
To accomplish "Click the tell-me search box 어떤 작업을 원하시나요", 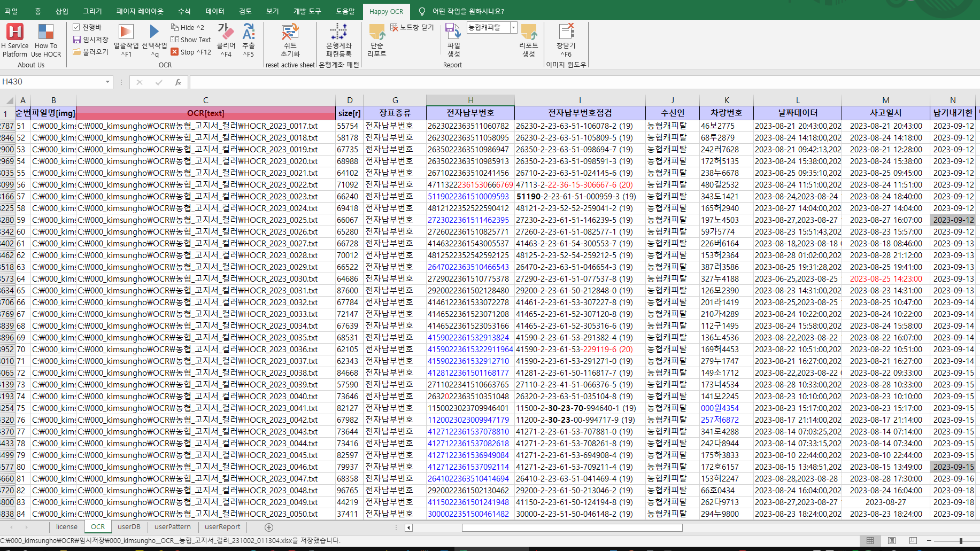I will pos(468,11).
